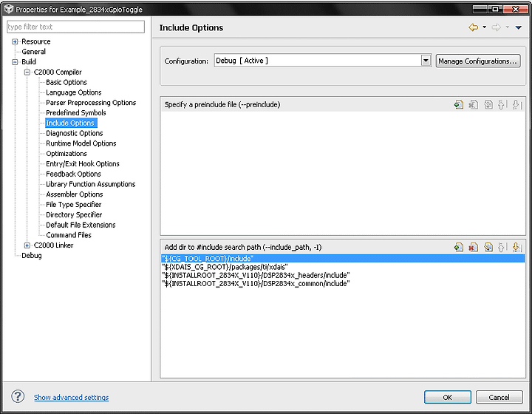Open the Show advanced settings link
The height and width of the screenshot is (414, 532).
pos(71,398)
